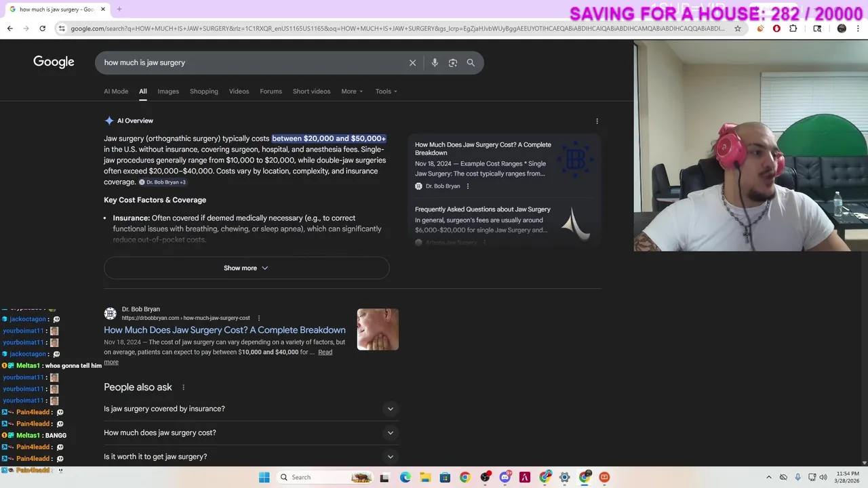
Task: Switch to AI Mode tab
Action: coord(116,91)
